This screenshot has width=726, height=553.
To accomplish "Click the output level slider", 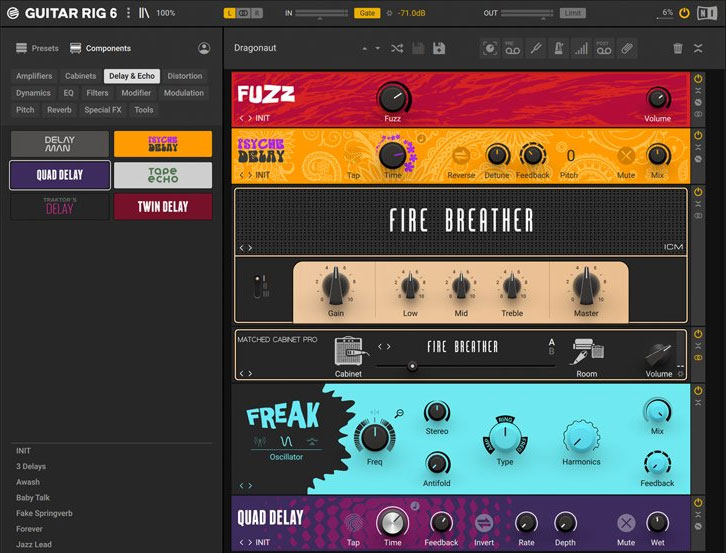I will point(527,14).
